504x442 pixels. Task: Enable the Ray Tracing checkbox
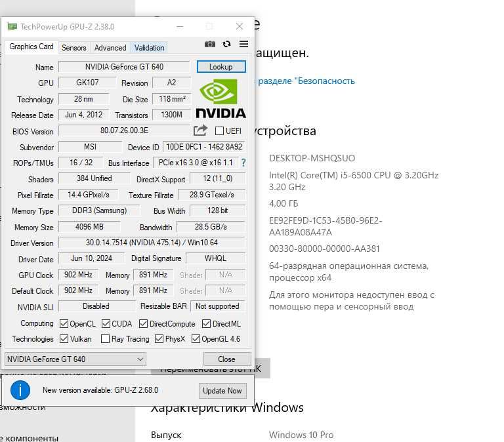click(x=105, y=339)
